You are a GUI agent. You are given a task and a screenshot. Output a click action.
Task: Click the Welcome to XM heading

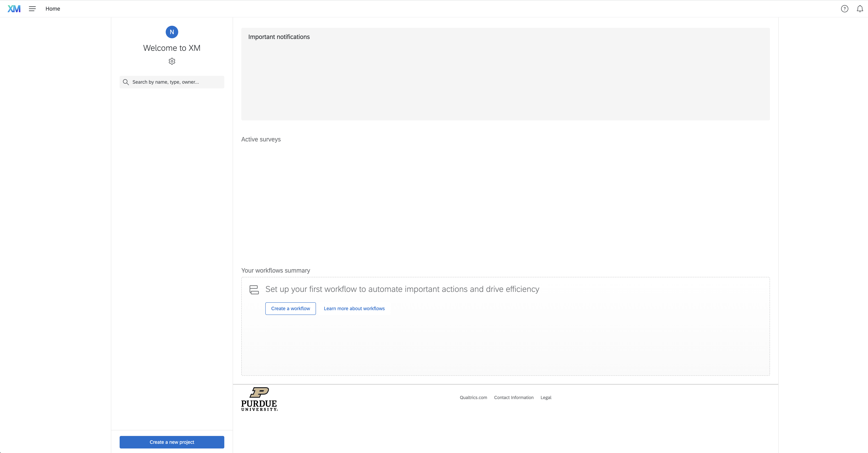(171, 48)
